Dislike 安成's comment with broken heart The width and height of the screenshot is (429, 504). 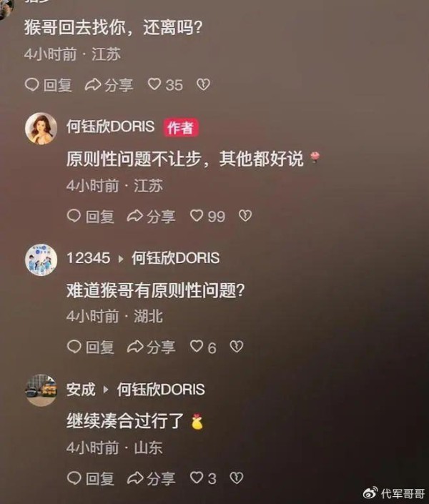click(237, 478)
